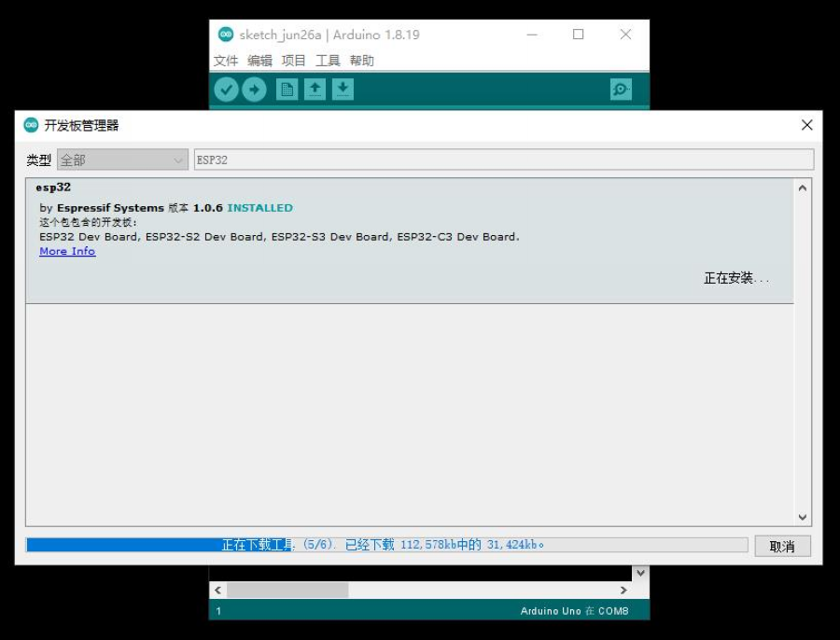Click the Arduino horizontal scrollbar right arrow

(x=623, y=590)
